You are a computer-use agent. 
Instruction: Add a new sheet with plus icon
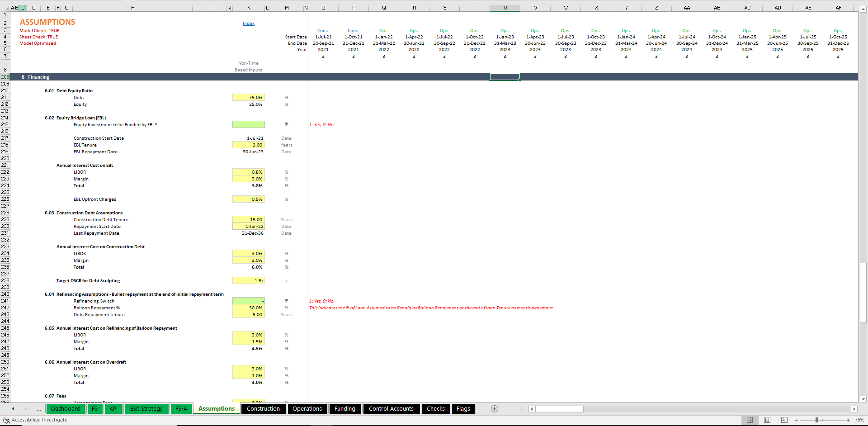pos(495,409)
